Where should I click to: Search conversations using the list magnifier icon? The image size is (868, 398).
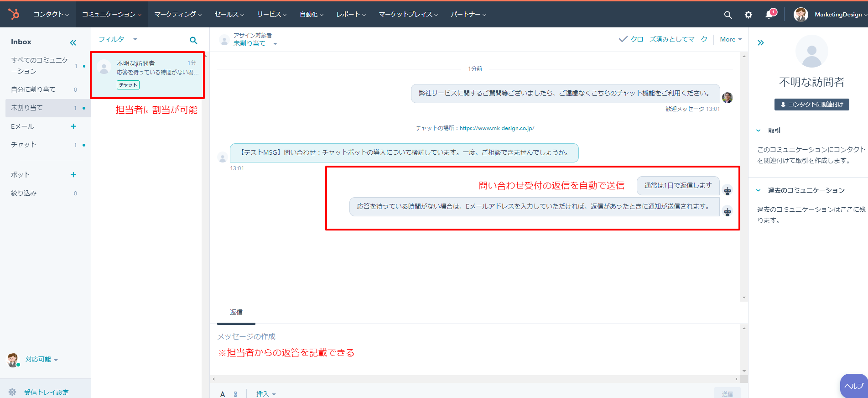pyautogui.click(x=193, y=41)
